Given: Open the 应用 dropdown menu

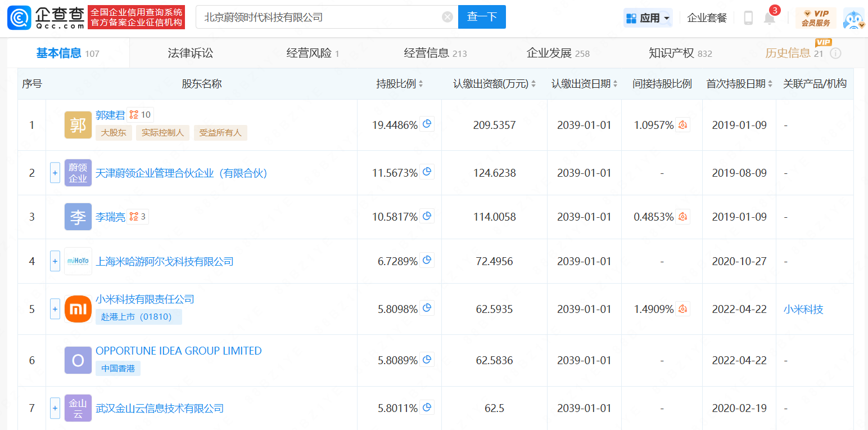Looking at the screenshot, I should tap(648, 18).
